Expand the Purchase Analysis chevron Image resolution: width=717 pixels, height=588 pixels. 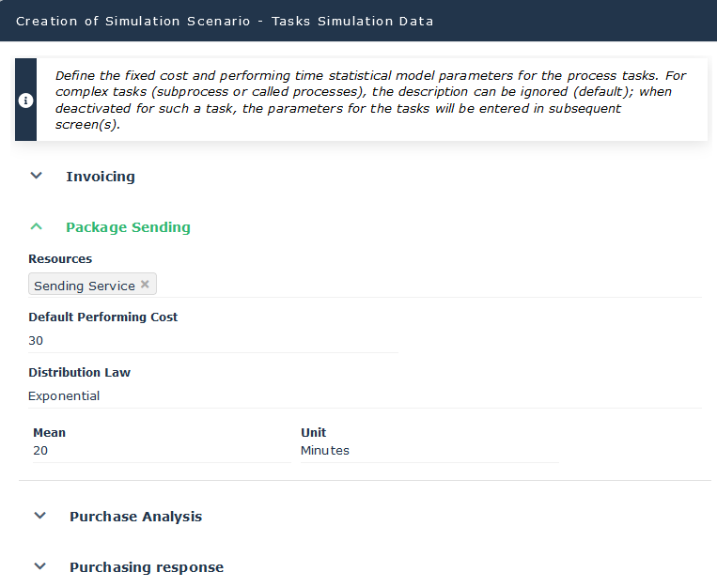[39, 516]
